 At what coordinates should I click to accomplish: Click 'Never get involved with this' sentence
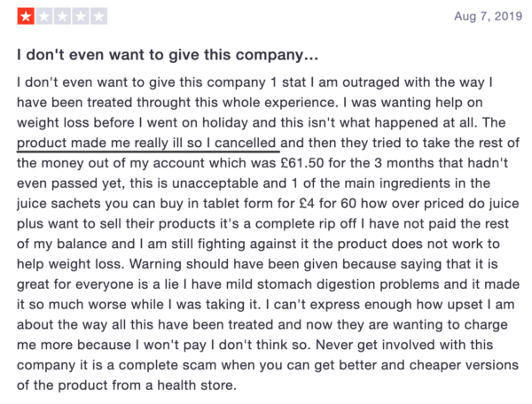[404, 345]
